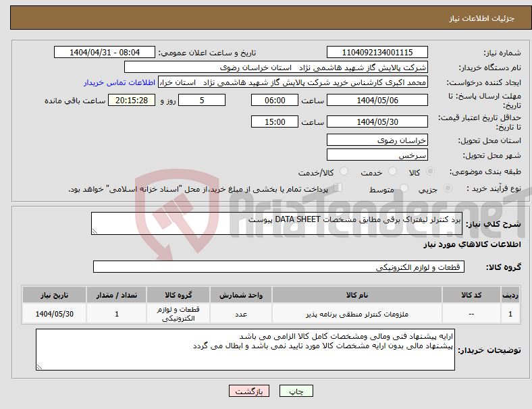Open the اطلاعات تماس خریدار link

pos(119,82)
